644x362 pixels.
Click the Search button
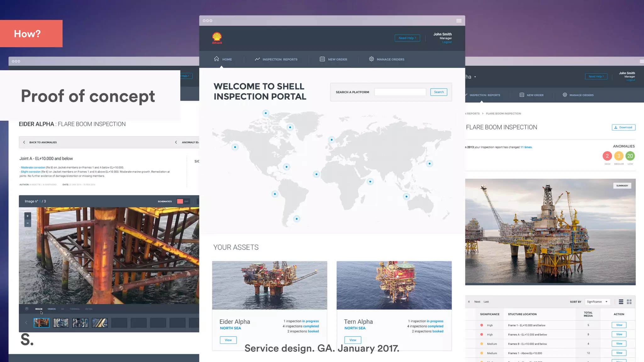coord(439,92)
